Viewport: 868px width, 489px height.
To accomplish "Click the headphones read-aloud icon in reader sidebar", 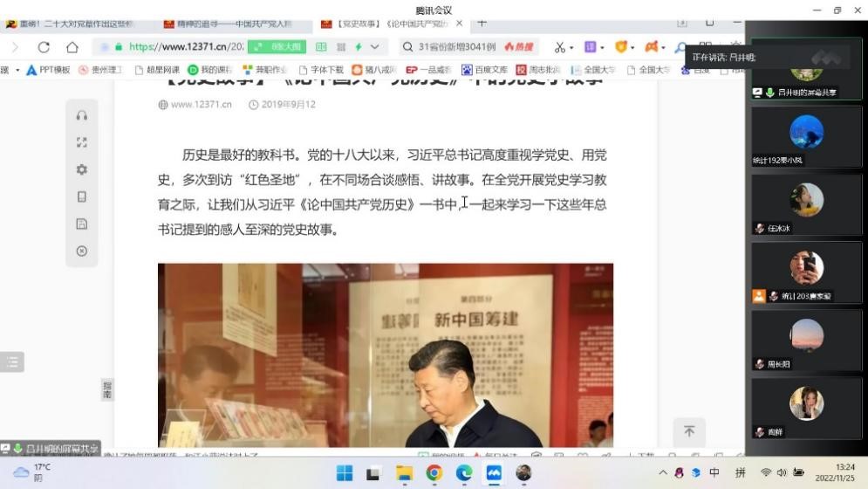I will click(82, 115).
